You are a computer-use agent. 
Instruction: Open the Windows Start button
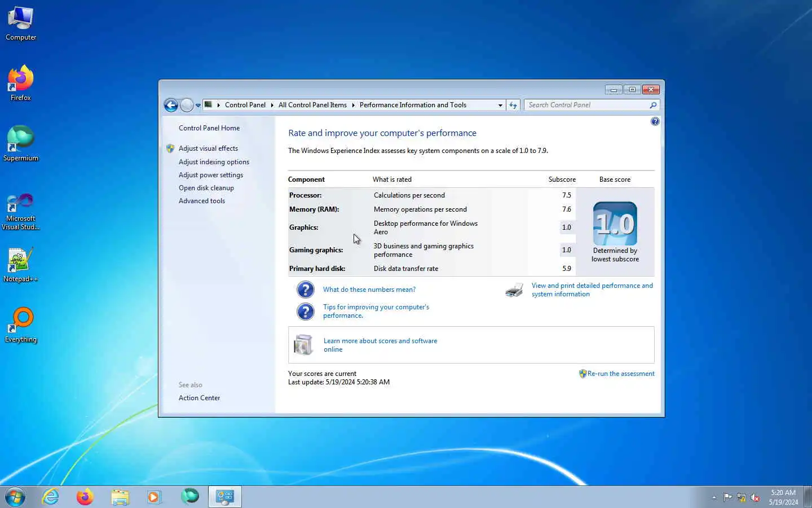click(15, 497)
